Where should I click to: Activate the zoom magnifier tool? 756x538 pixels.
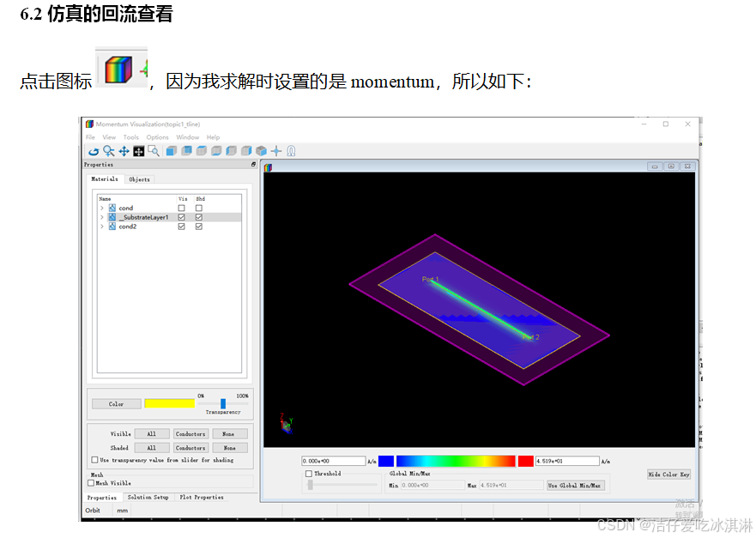pyautogui.click(x=110, y=150)
